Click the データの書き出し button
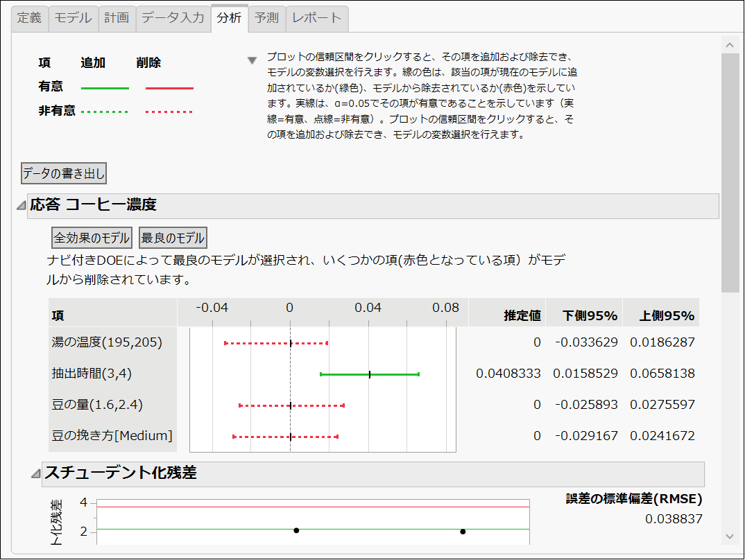This screenshot has width=745, height=560. [x=63, y=173]
